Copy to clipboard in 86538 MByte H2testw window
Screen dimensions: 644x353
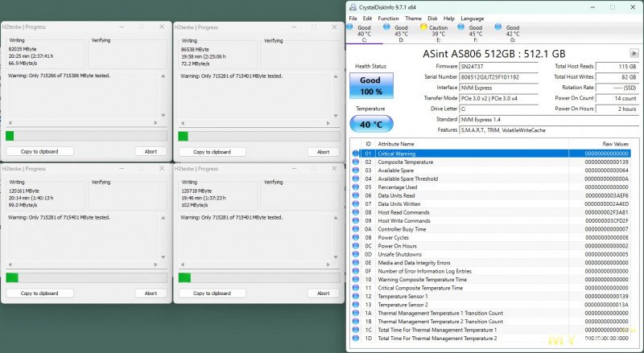coord(212,152)
